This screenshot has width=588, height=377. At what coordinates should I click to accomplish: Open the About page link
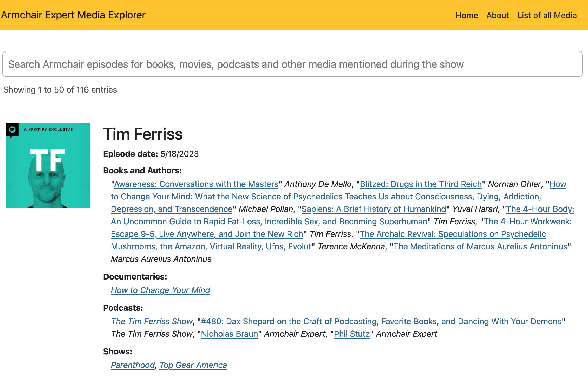pos(498,15)
